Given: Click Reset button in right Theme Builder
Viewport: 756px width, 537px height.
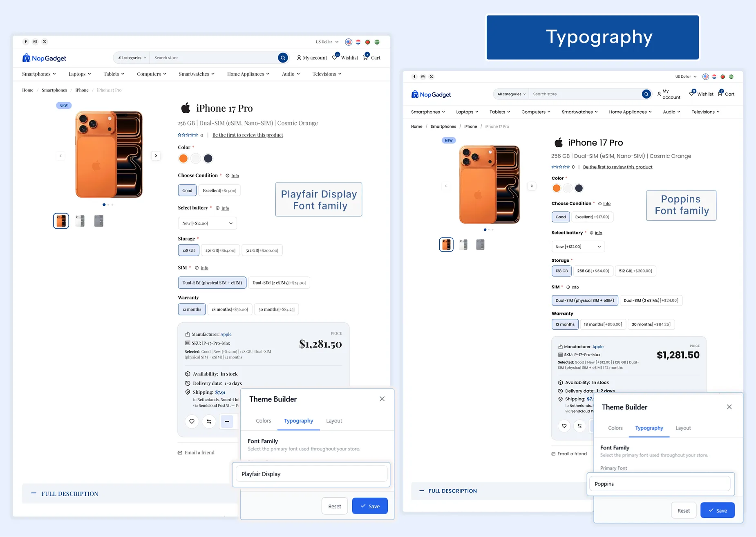Looking at the screenshot, I should tap(684, 511).
